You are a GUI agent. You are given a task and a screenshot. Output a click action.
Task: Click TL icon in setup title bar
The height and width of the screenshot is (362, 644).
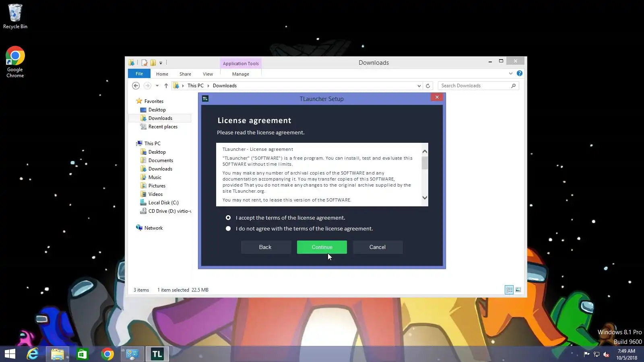(205, 99)
